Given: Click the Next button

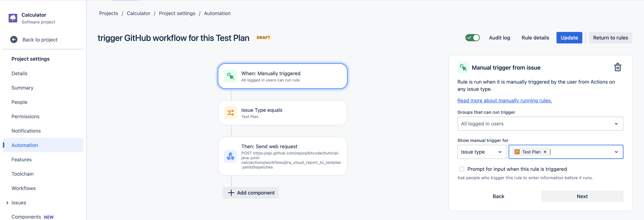Looking at the screenshot, I should [582, 196].
